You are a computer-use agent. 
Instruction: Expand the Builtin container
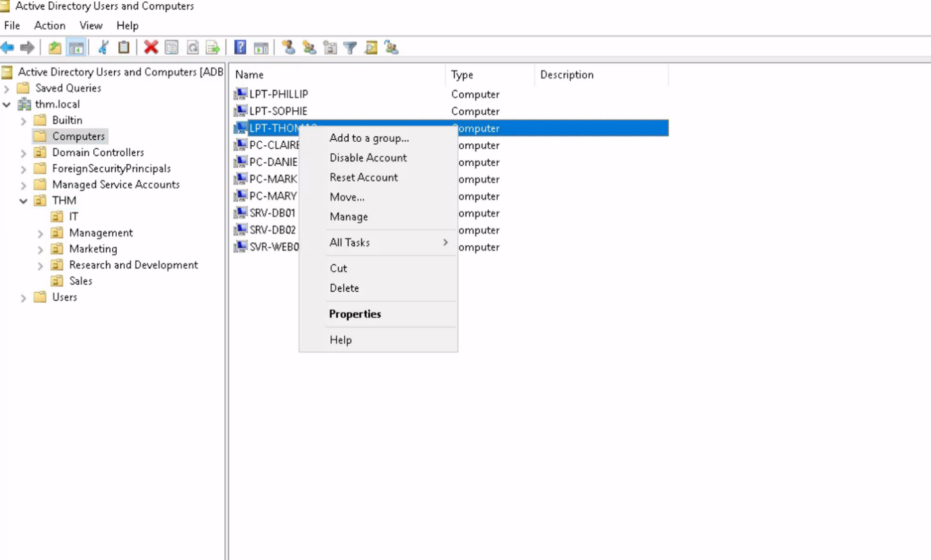tap(23, 121)
